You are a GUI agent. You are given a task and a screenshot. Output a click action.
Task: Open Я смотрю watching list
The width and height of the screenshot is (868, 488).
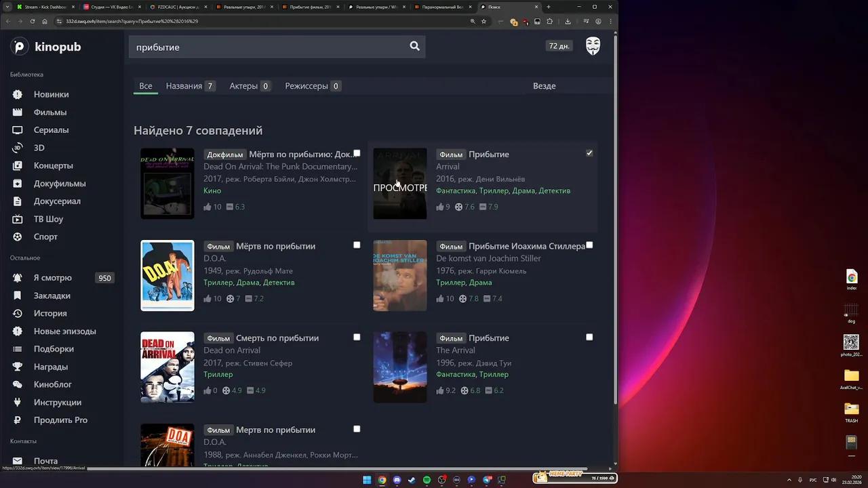(x=52, y=278)
